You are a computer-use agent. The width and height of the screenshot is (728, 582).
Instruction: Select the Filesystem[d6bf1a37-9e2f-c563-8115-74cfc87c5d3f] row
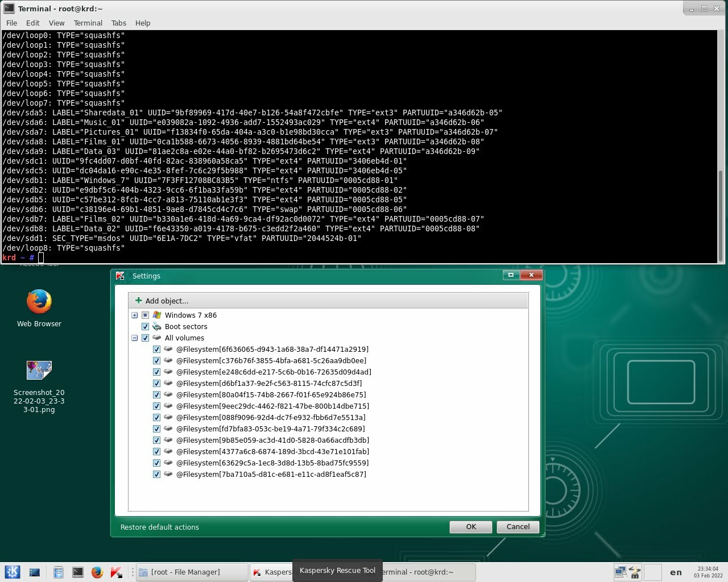pyautogui.click(x=269, y=383)
